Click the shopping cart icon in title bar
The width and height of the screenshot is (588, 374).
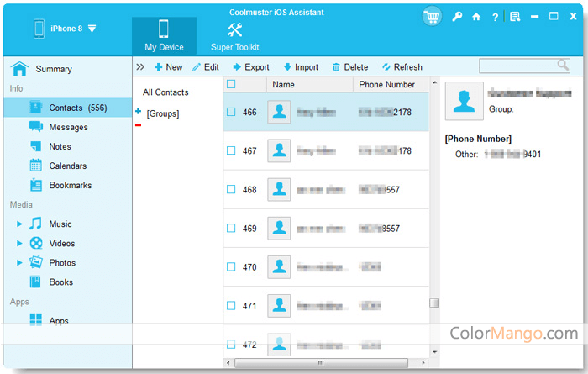433,16
